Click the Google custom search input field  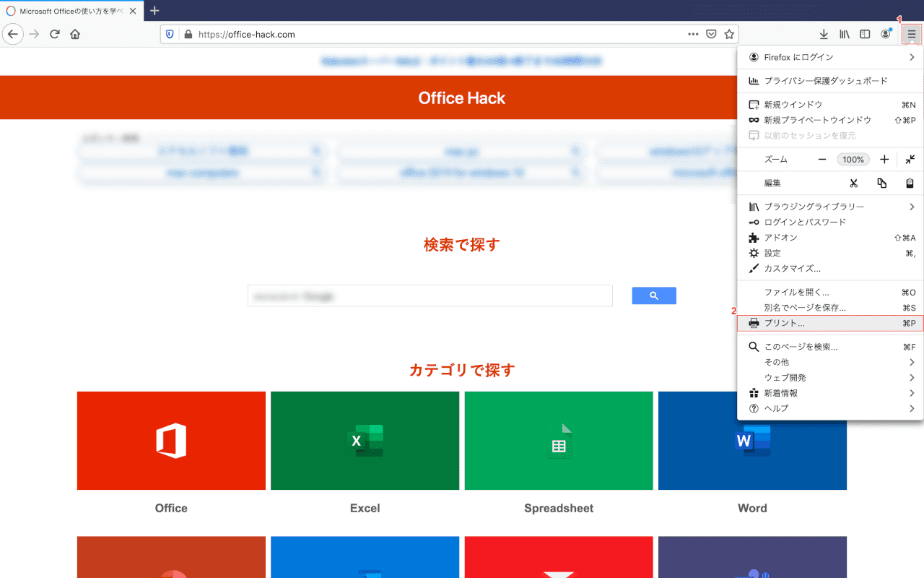[x=430, y=296]
